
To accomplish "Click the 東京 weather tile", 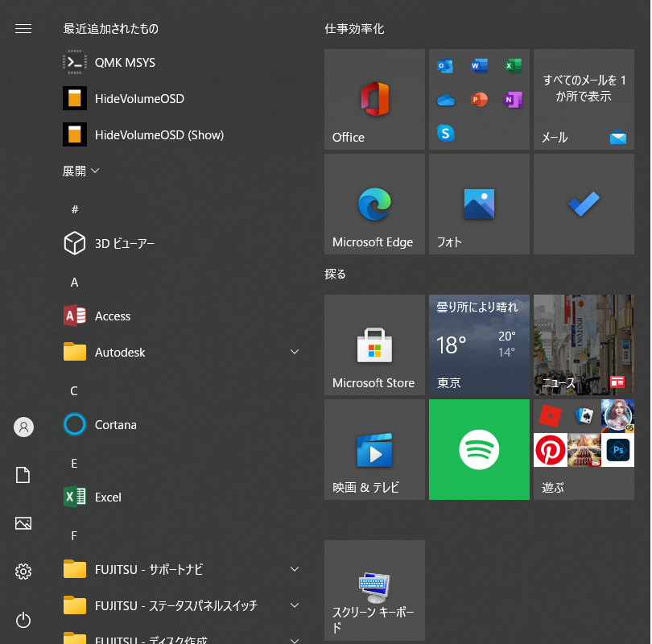I will point(478,345).
